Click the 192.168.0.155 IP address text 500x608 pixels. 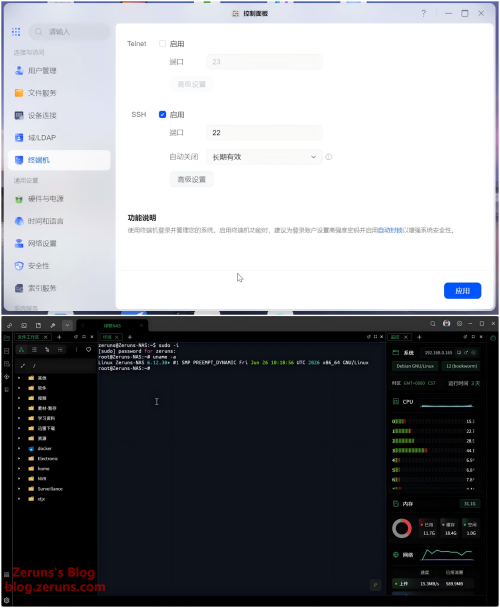[x=438, y=353]
